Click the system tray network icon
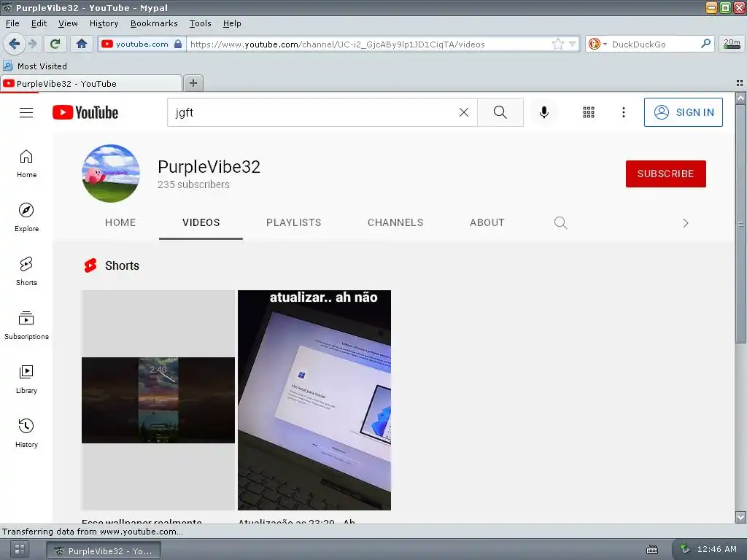The image size is (747, 560). click(684, 548)
